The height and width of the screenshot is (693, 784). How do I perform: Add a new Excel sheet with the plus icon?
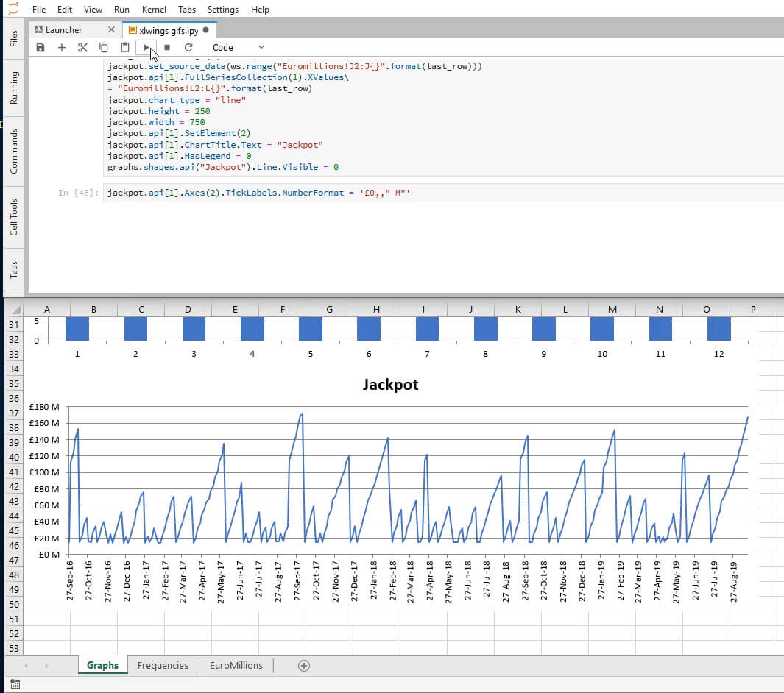pos(303,665)
